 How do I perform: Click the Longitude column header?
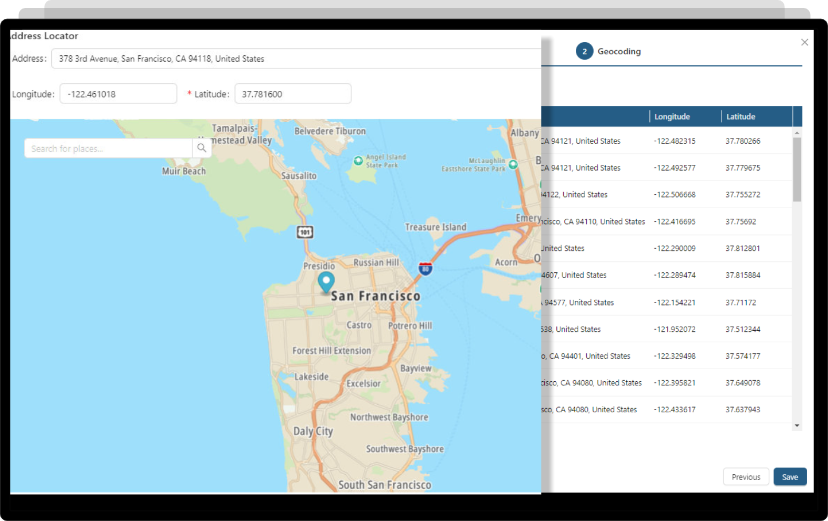point(672,117)
